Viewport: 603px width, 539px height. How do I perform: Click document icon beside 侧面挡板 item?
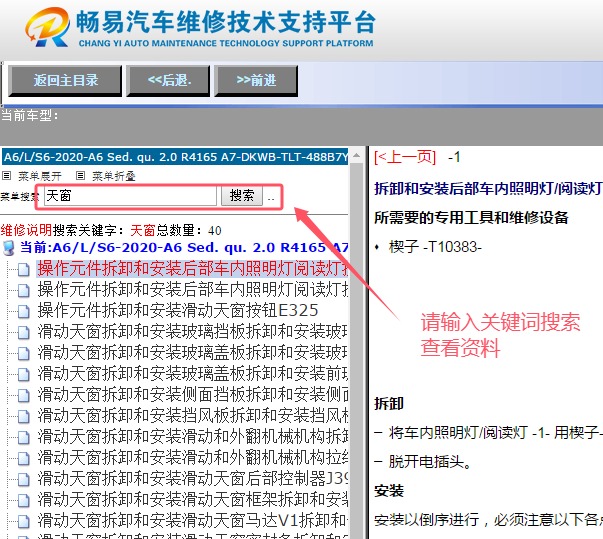click(23, 396)
